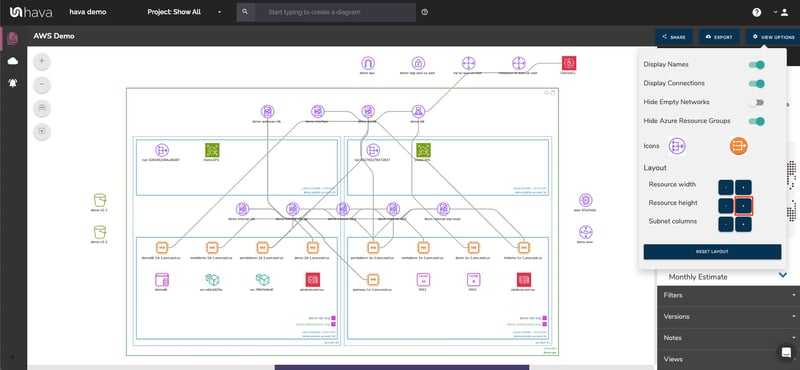
Task: Click the zoom out canvas button
Action: (x=42, y=85)
